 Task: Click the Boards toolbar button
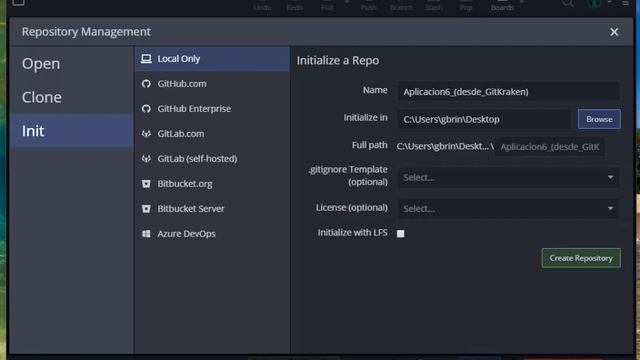[x=502, y=5]
